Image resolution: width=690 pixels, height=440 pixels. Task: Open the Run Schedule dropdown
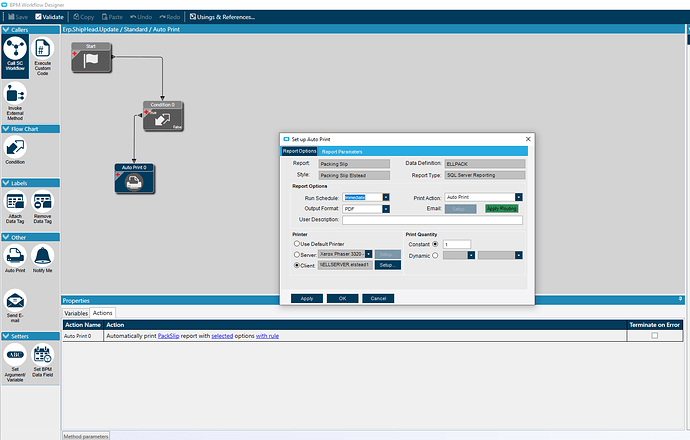pos(385,198)
